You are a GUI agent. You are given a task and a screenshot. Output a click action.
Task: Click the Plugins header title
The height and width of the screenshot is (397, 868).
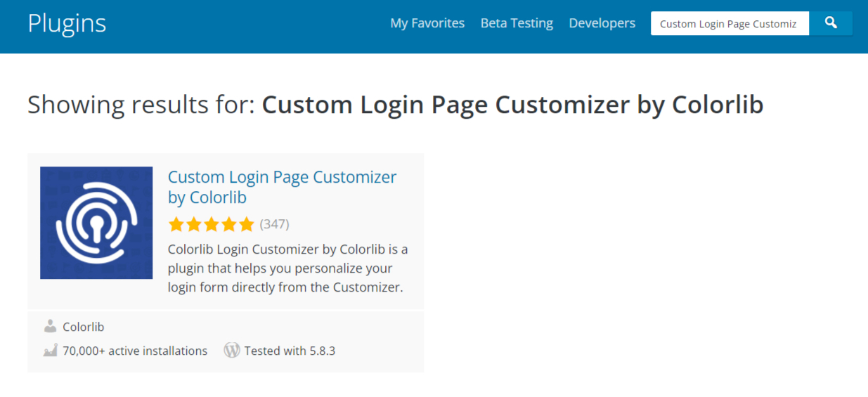[67, 23]
